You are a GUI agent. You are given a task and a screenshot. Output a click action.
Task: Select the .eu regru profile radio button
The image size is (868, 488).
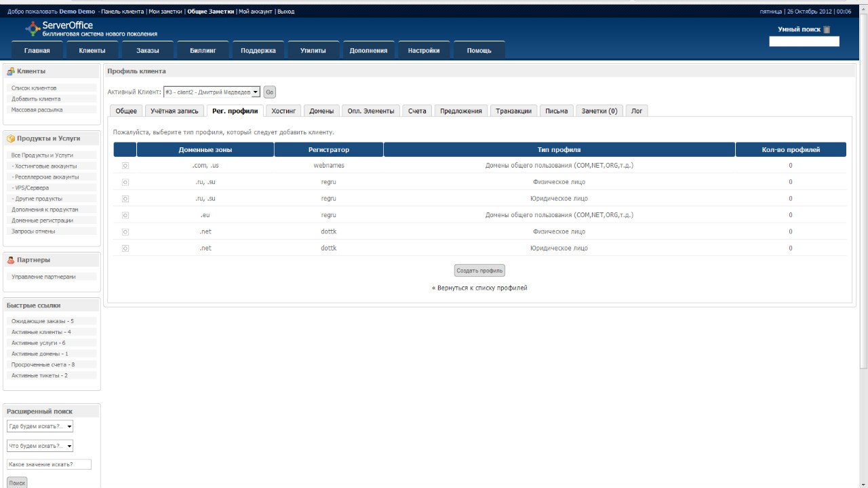[125, 215]
